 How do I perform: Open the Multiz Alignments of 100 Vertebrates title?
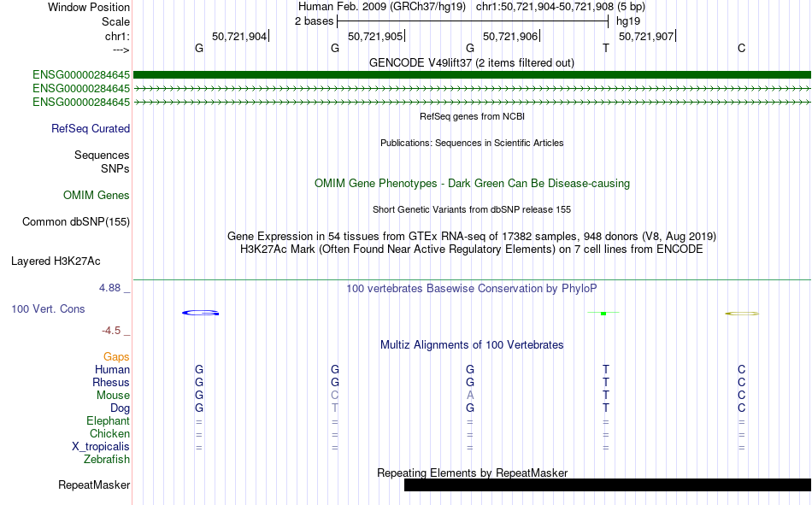472,345
